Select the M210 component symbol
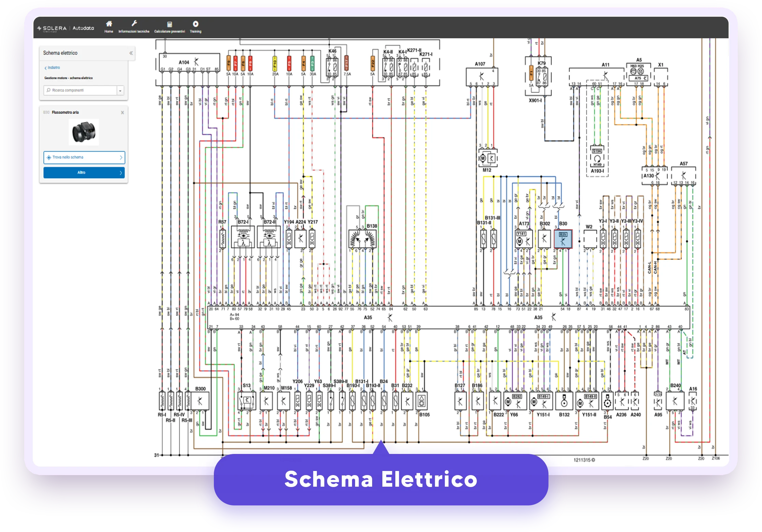Viewport: 762px width, 532px height. coord(266,401)
